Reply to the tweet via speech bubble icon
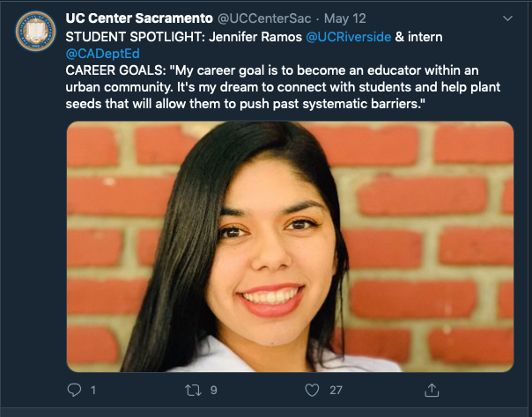Screen dimensions: 532x417 74,389
